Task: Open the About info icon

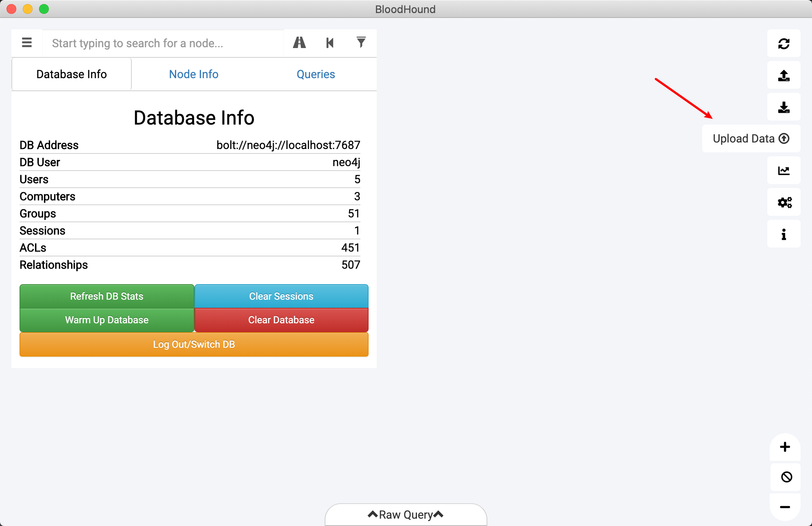Action: [784, 234]
